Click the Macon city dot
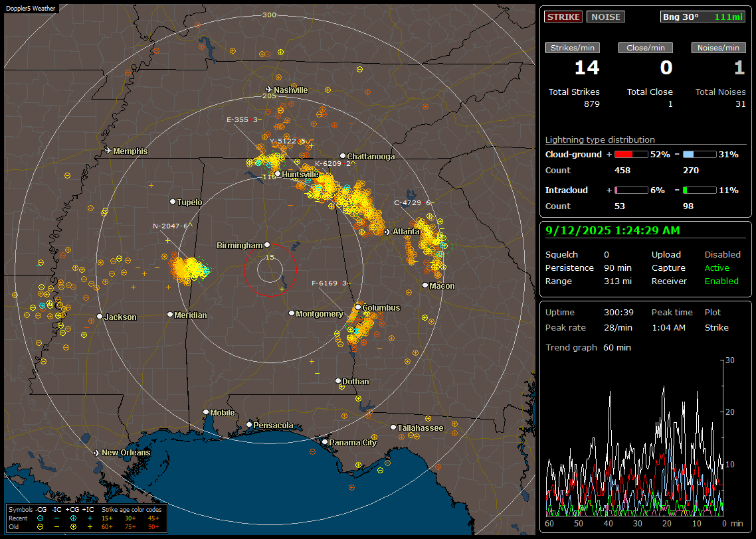The image size is (756, 539). tap(425, 285)
